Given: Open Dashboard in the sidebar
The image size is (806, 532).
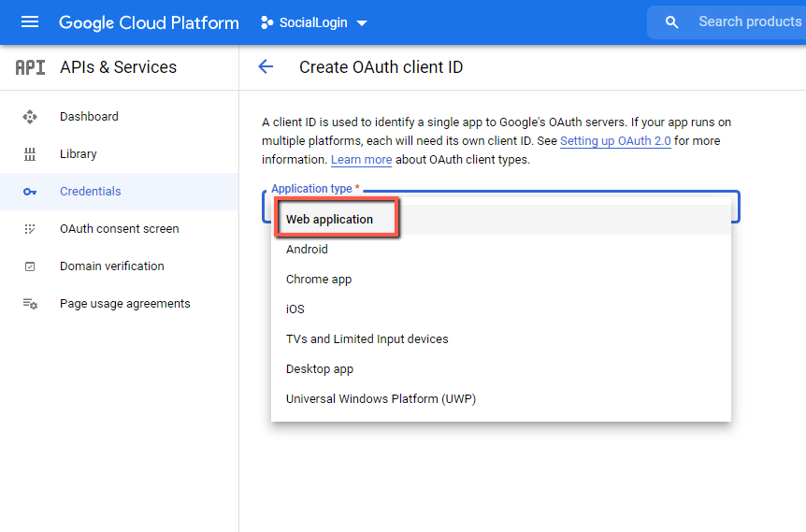Looking at the screenshot, I should (x=89, y=117).
